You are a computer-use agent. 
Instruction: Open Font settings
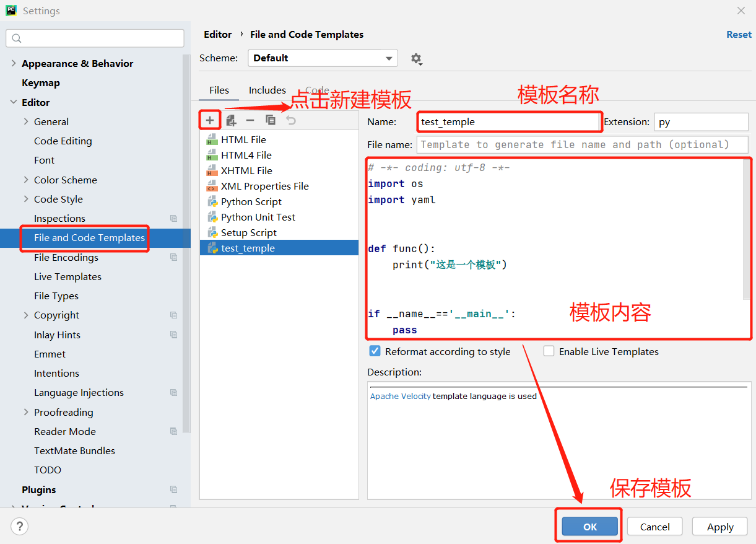45,160
